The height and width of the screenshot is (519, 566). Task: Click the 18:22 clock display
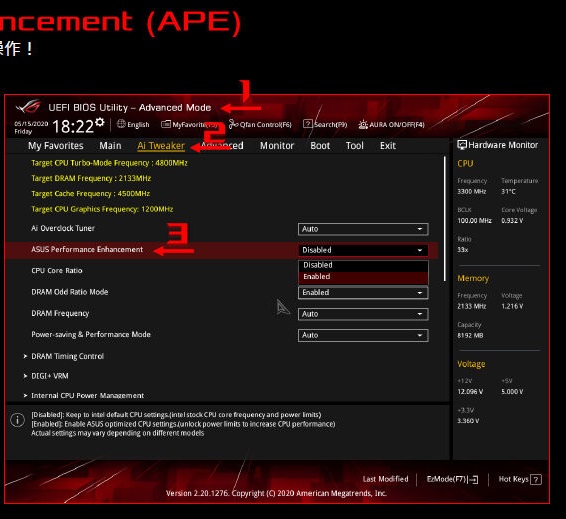coord(73,127)
